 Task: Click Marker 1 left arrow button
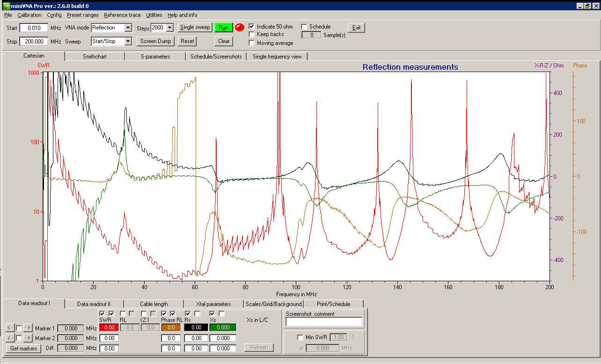(x=10, y=328)
